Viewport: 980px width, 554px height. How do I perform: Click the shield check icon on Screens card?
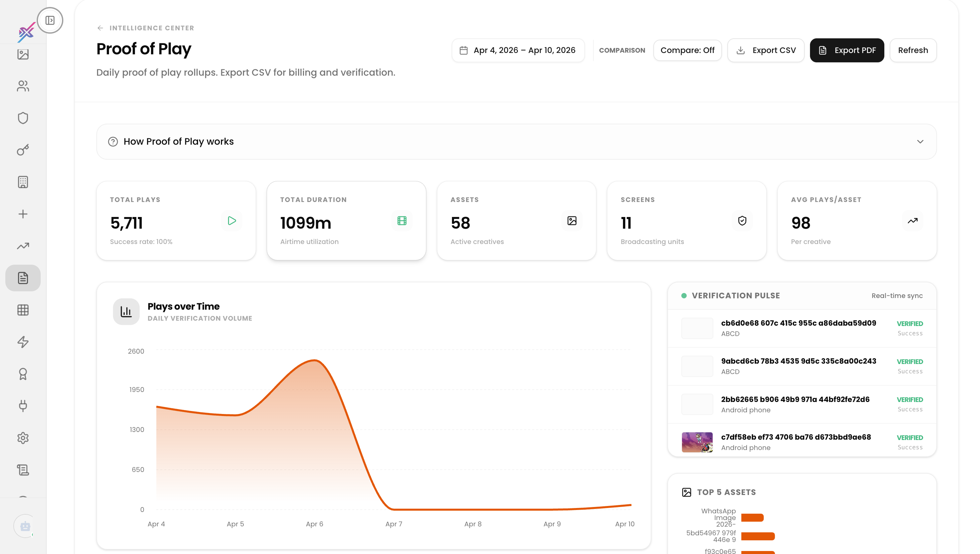click(742, 221)
